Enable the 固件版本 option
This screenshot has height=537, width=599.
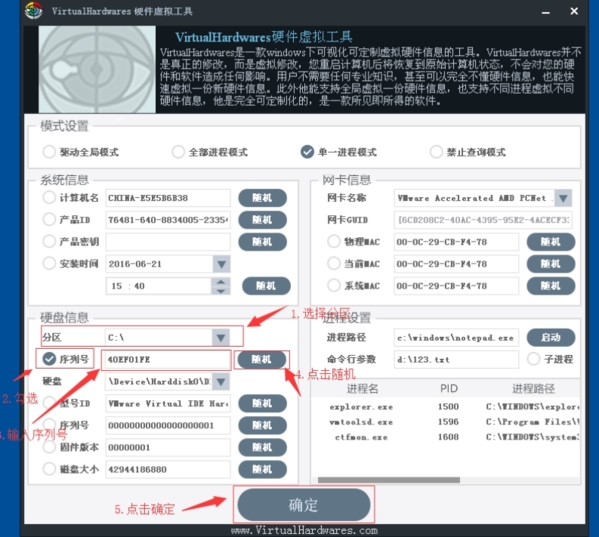tap(49, 447)
